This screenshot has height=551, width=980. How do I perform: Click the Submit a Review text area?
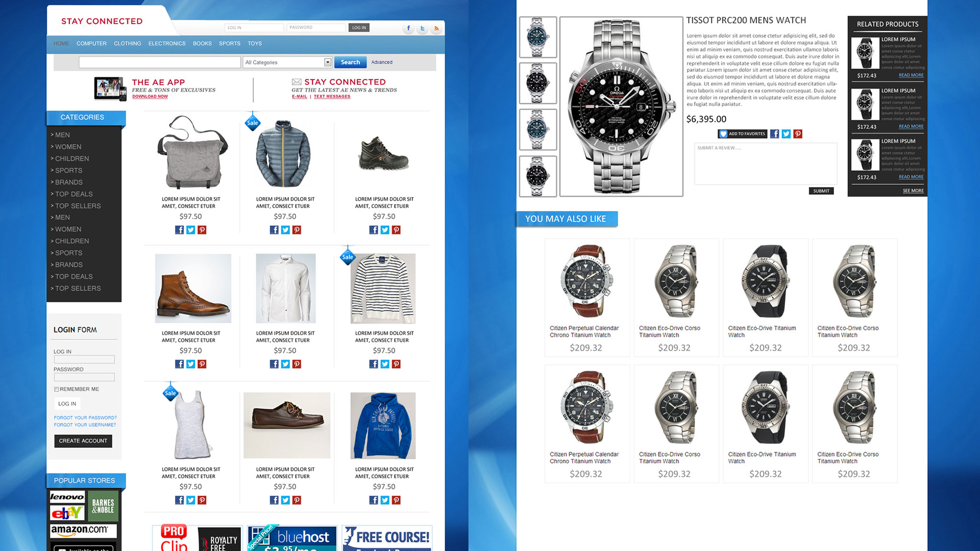tap(766, 164)
